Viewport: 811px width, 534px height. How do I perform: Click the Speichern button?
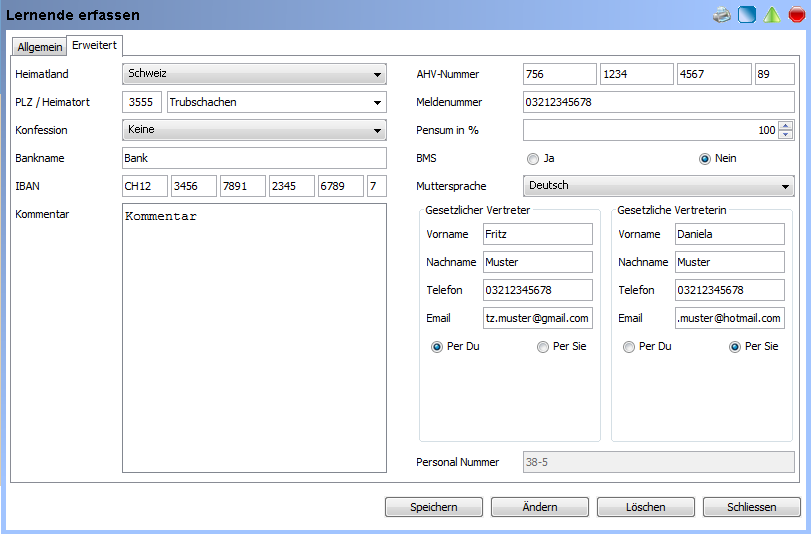[433, 507]
